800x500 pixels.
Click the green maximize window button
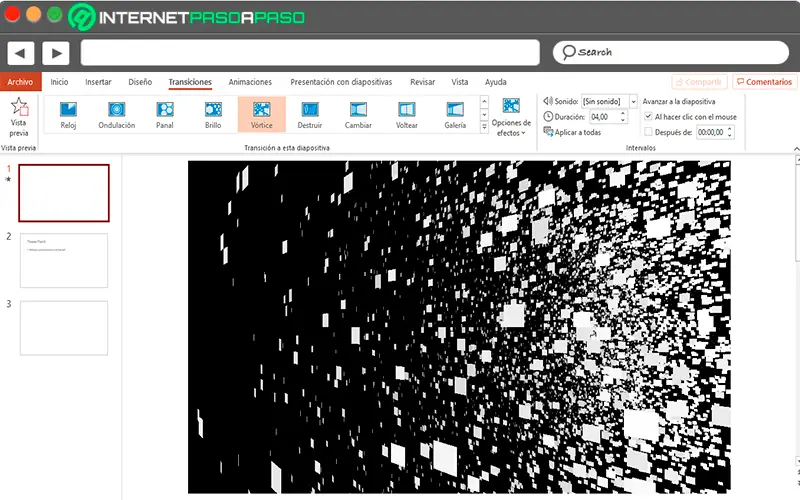click(55, 14)
